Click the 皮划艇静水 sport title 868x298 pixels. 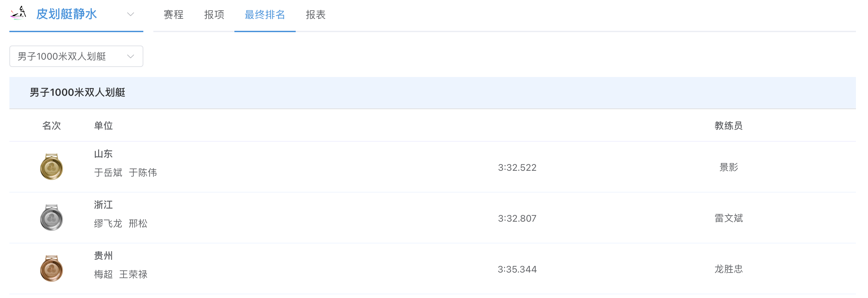pyautogui.click(x=66, y=14)
